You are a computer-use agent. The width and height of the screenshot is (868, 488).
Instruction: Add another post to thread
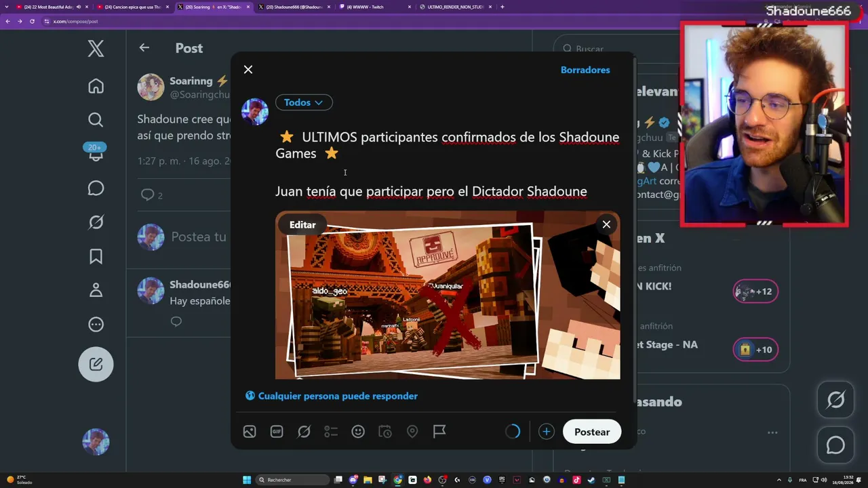coord(546,432)
